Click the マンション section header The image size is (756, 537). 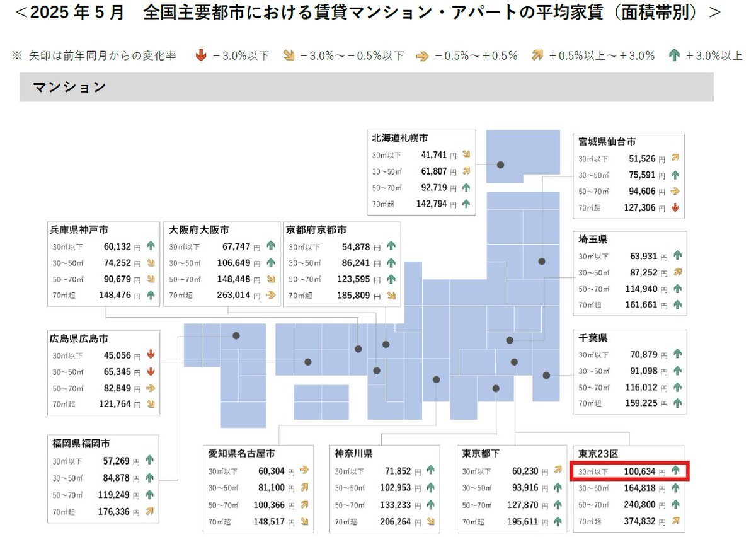pyautogui.click(x=367, y=87)
